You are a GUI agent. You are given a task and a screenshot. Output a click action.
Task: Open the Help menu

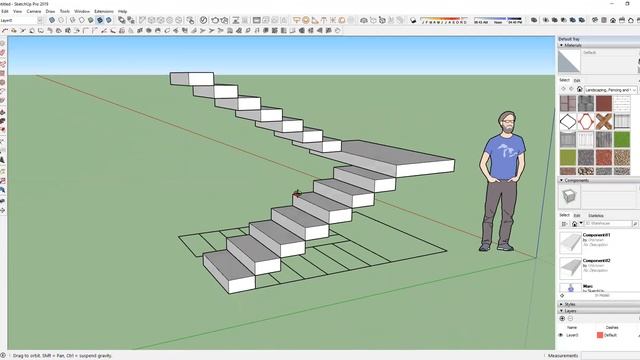(x=122, y=11)
